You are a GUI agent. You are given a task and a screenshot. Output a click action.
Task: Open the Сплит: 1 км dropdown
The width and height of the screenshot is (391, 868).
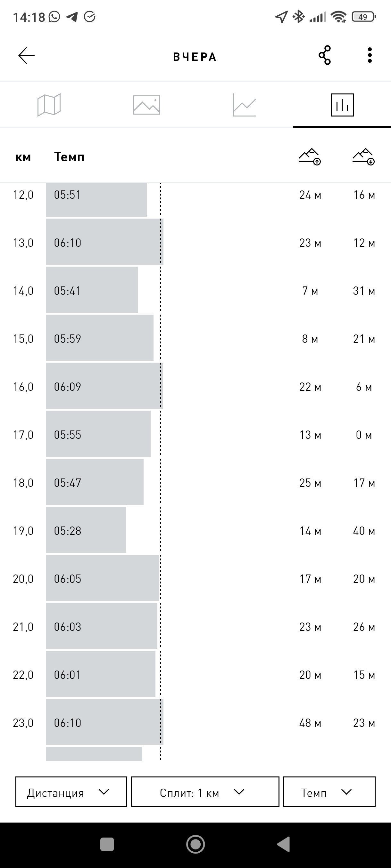pos(205,792)
